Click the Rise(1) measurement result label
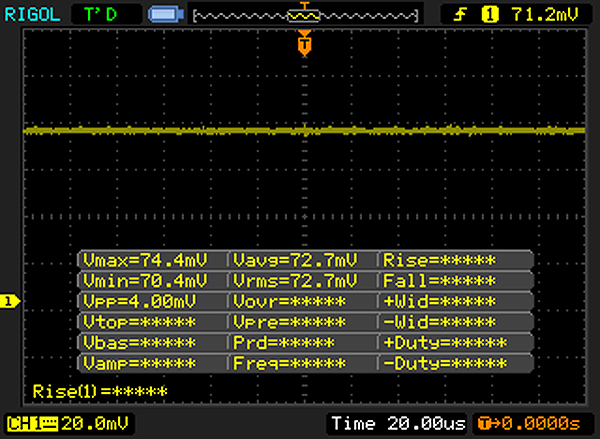This screenshot has height=439, width=600. click(x=100, y=390)
